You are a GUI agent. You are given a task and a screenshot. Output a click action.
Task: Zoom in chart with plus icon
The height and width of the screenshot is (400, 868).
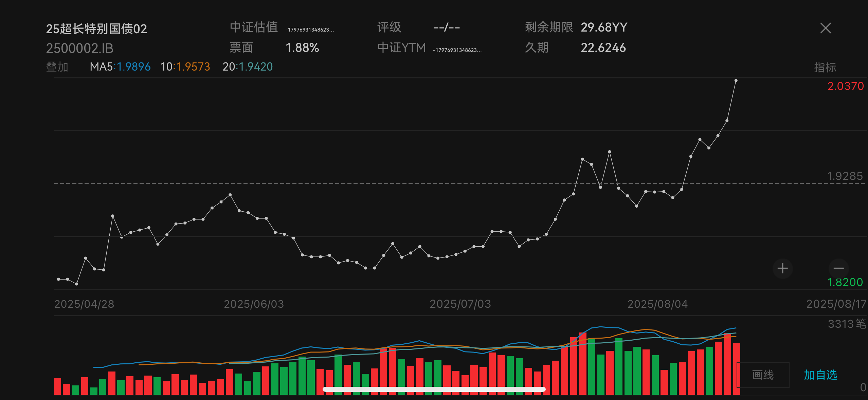coord(782,268)
